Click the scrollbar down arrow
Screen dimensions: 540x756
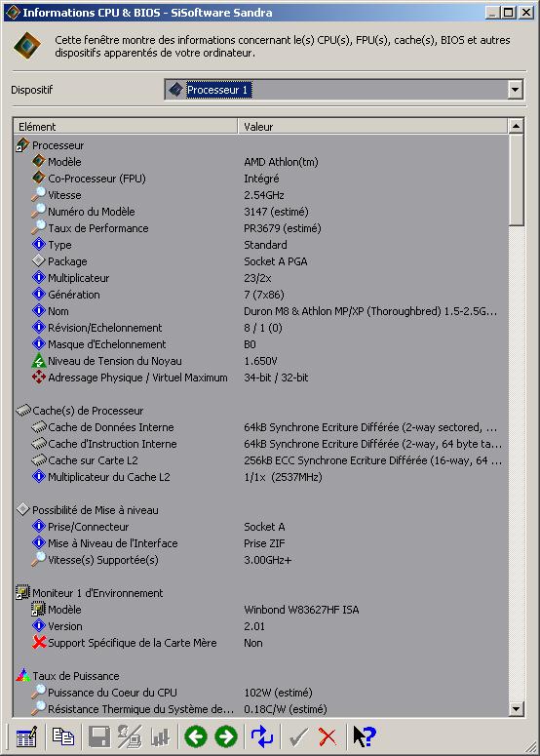point(516,709)
